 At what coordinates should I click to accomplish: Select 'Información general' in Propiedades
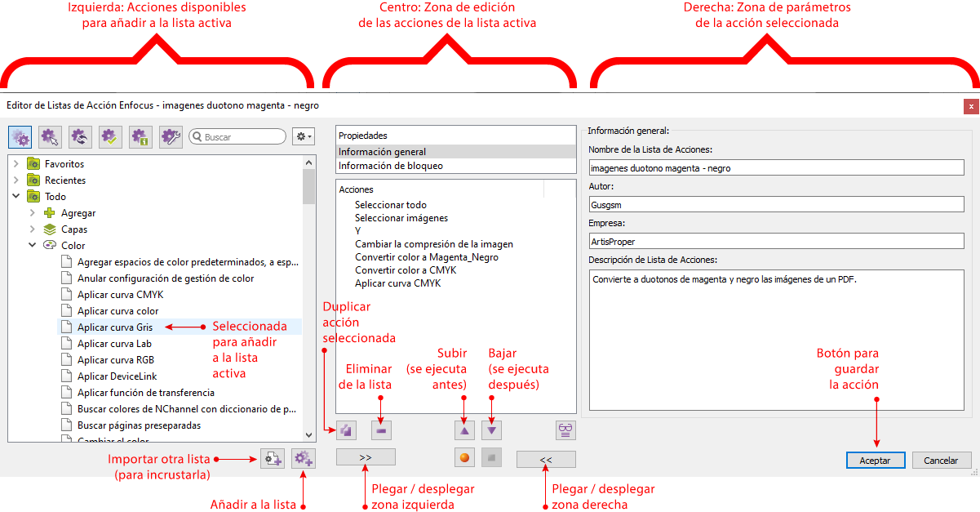455,152
